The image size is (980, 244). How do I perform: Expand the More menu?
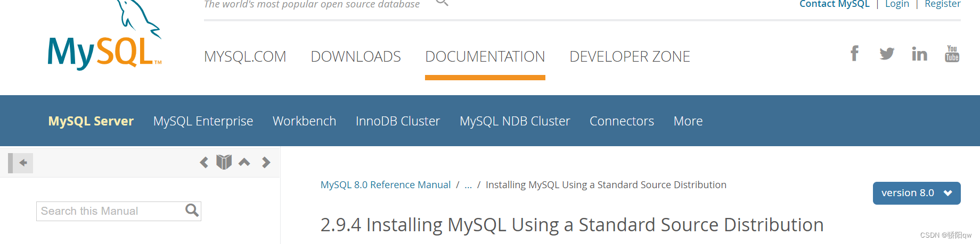[x=688, y=121]
